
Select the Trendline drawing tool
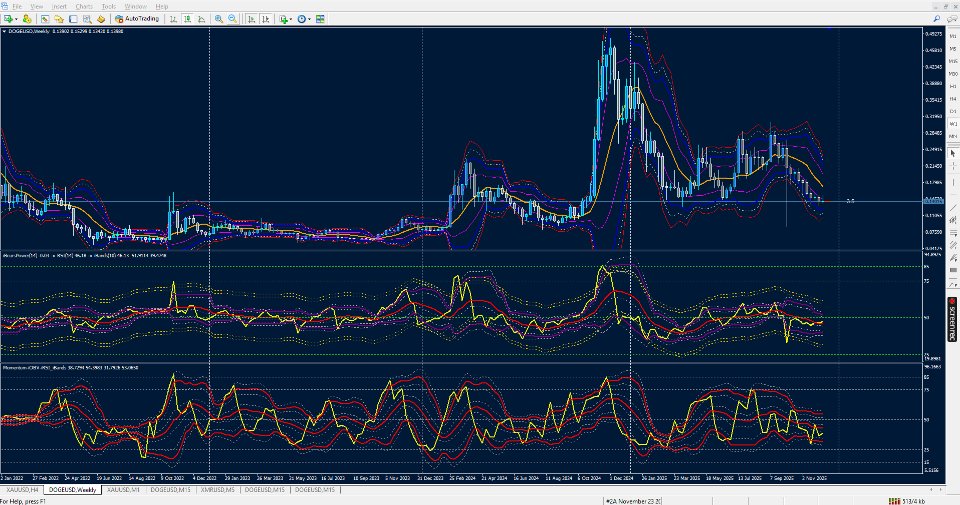[953, 208]
